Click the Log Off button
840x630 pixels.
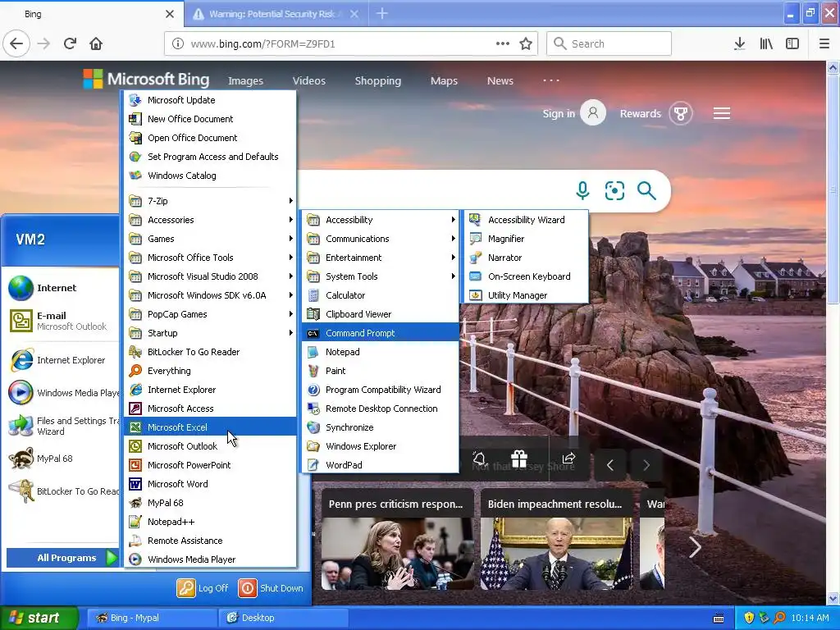[x=203, y=588]
